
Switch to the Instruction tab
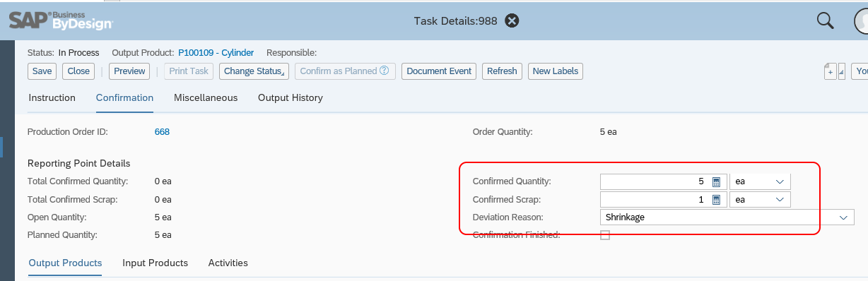[52, 97]
